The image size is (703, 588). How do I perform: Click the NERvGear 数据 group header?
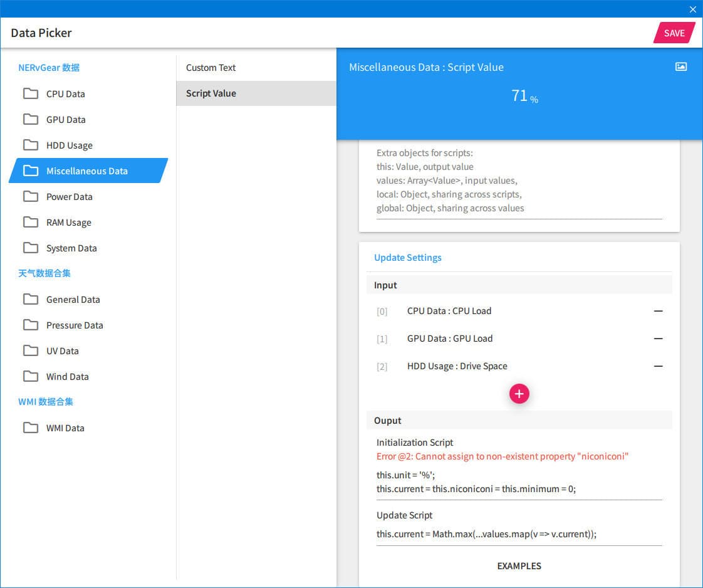point(49,68)
